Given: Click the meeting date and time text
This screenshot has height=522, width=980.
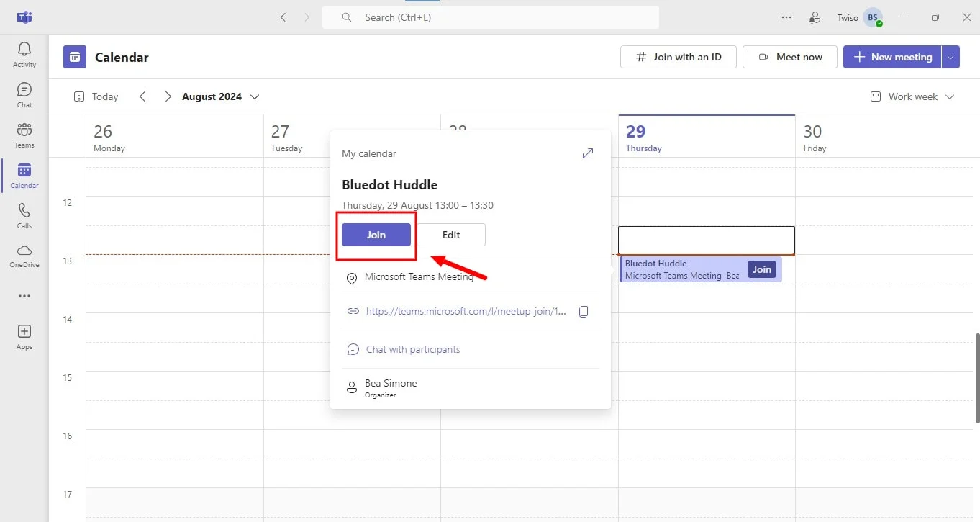Looking at the screenshot, I should [417, 205].
